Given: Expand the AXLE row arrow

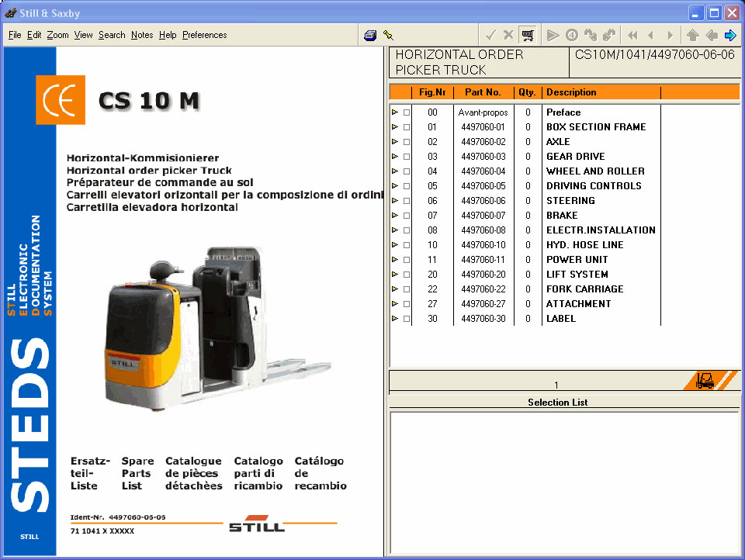Looking at the screenshot, I should 395,141.
